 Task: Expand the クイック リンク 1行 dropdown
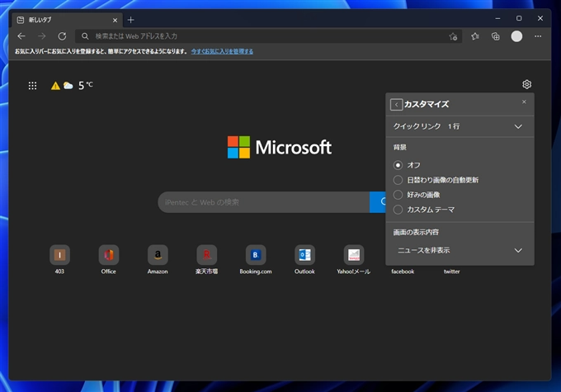click(x=460, y=126)
